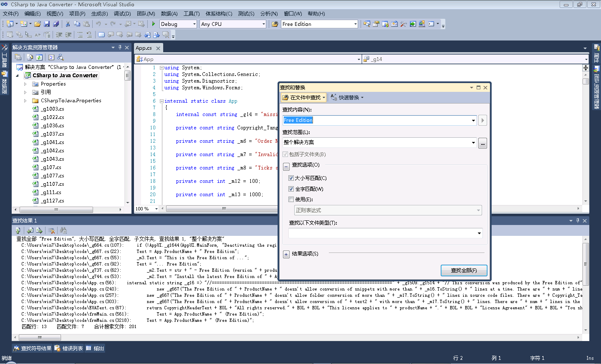
Task: Click the 查找全部(F) button
Action: [464, 270]
